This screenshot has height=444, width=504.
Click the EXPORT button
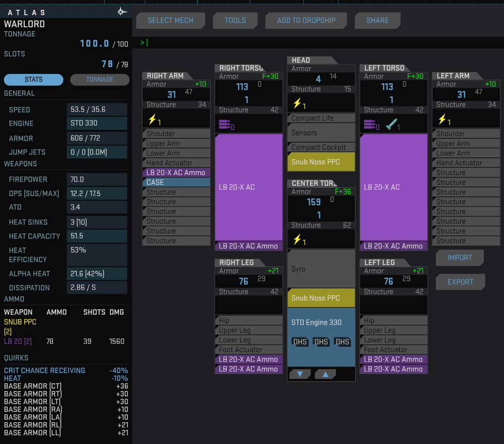pyautogui.click(x=460, y=282)
